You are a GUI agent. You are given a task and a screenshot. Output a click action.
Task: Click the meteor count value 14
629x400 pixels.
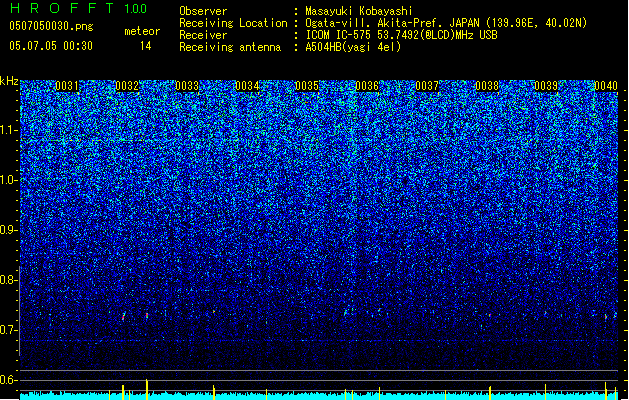[146, 46]
